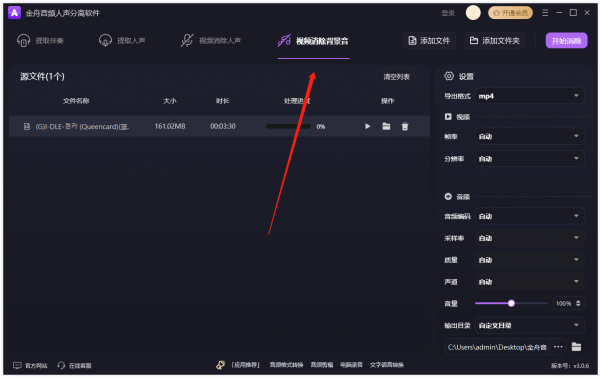Open the 文字语音转换 link
Image resolution: width=601 pixels, height=378 pixels.
[386, 365]
